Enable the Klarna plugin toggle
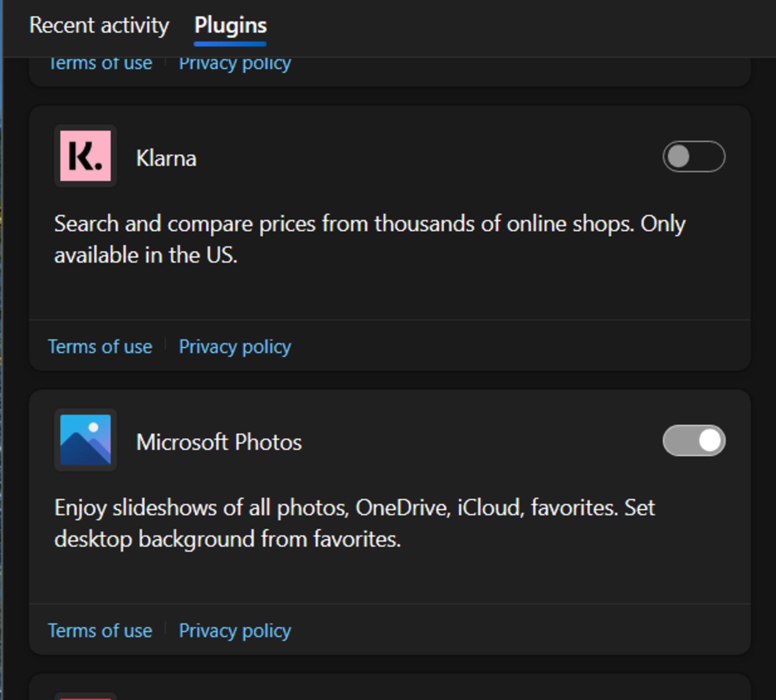776x700 pixels. [694, 156]
